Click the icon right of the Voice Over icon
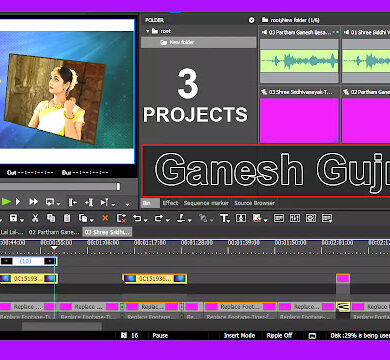390x360 pixels. (257, 218)
